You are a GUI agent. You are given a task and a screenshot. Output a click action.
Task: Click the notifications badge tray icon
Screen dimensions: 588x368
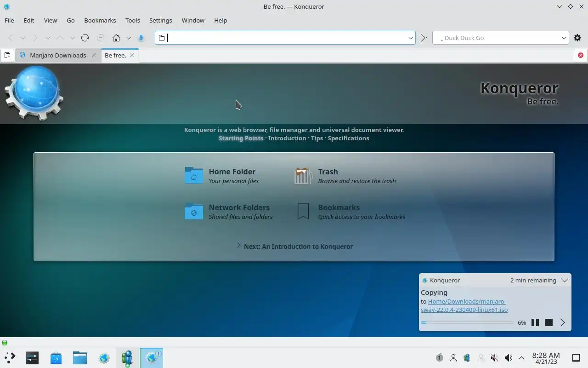click(440, 358)
